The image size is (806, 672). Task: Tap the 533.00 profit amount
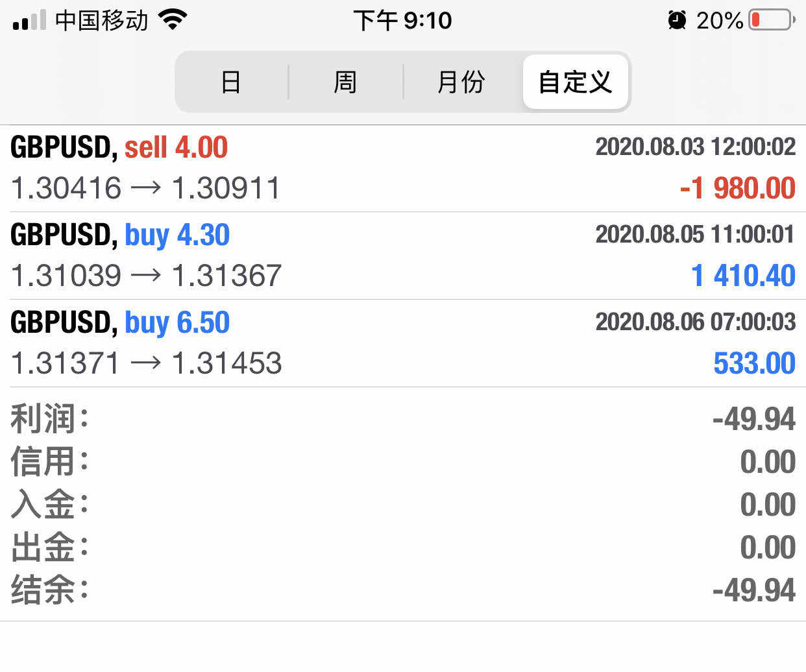[754, 363]
